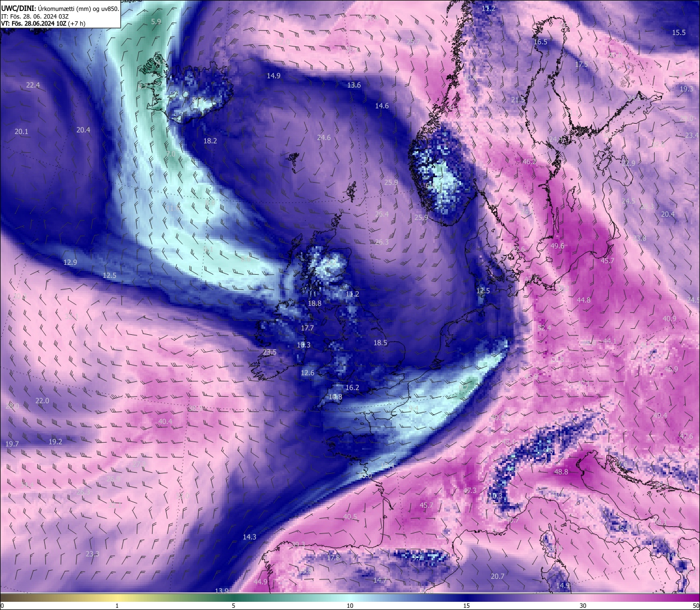Click the 13.6 value label
Viewport: 700px width, 610px height.
354,85
